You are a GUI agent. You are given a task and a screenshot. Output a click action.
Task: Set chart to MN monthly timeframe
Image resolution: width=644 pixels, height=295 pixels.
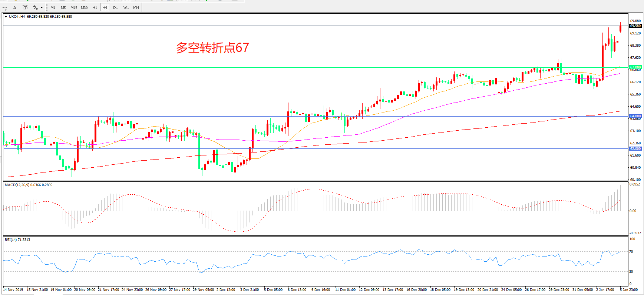click(x=136, y=7)
